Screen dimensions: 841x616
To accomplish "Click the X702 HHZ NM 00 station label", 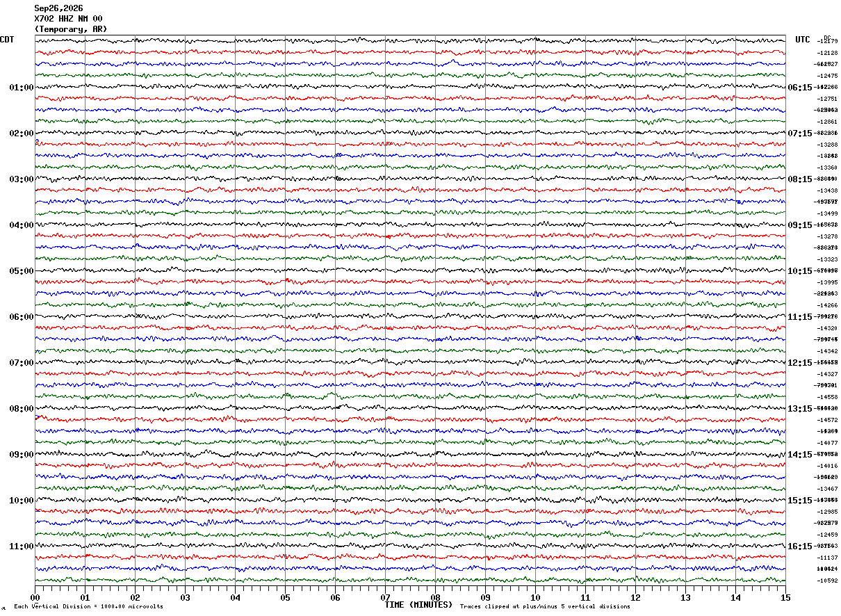I will click(68, 19).
